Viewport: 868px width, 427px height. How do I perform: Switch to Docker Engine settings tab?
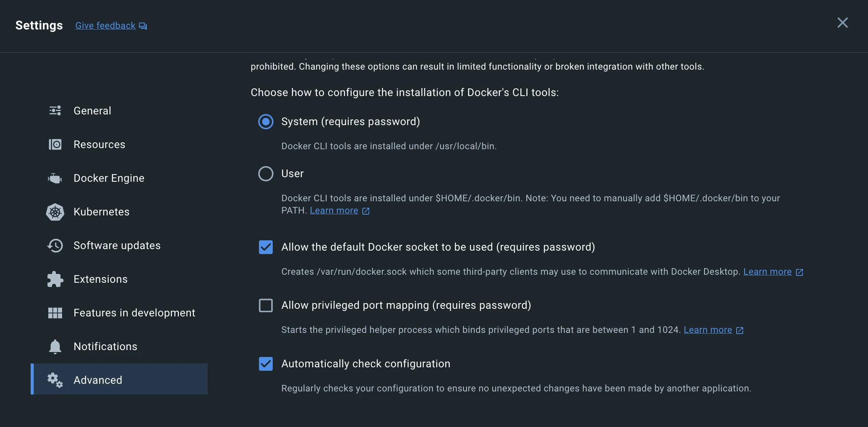click(109, 178)
